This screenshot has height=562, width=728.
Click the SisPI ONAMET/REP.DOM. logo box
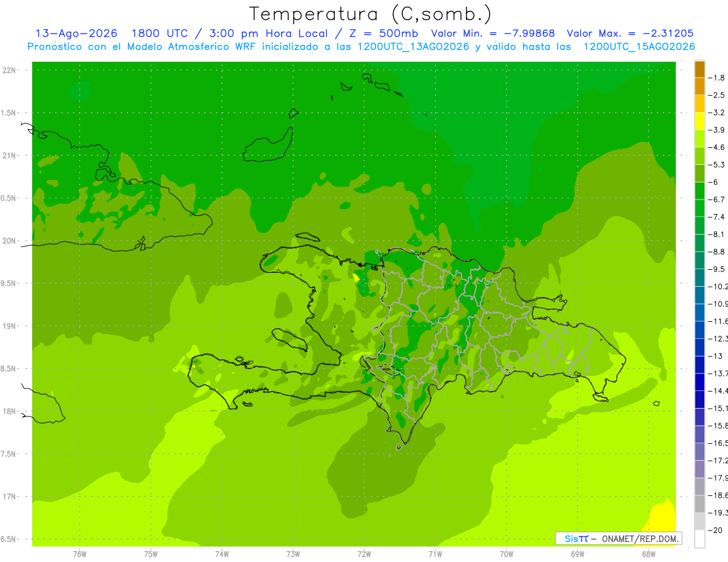[x=618, y=538]
